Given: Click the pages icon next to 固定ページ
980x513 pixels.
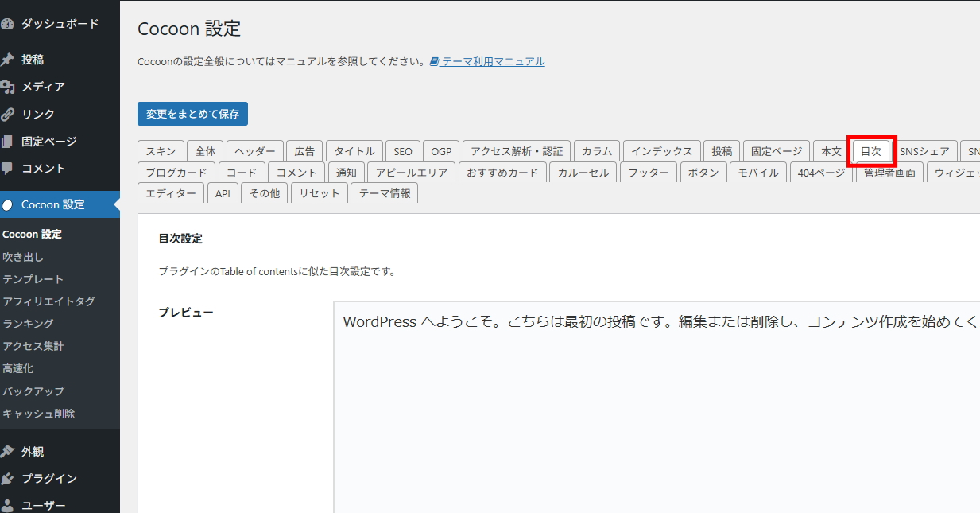Looking at the screenshot, I should pos(7,142).
